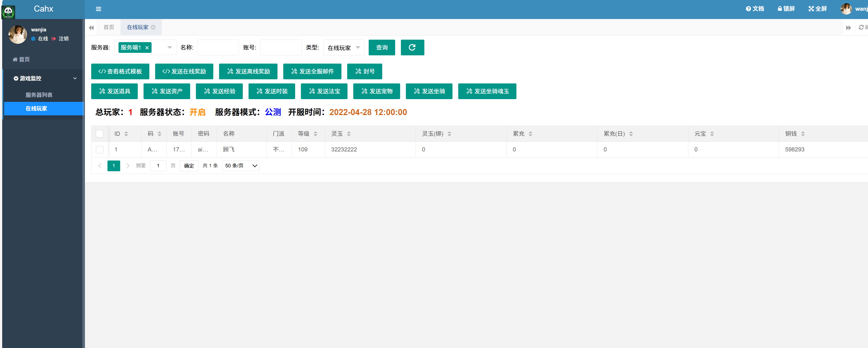This screenshot has height=348, width=868.
Task: Sort by 等级 column arrows
Action: coord(316,134)
